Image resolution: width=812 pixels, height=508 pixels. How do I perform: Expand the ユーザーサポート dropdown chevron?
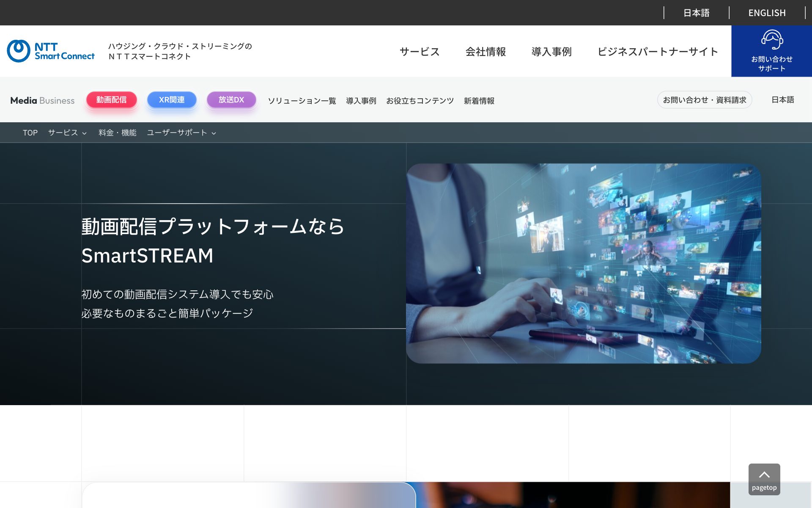pos(214,133)
